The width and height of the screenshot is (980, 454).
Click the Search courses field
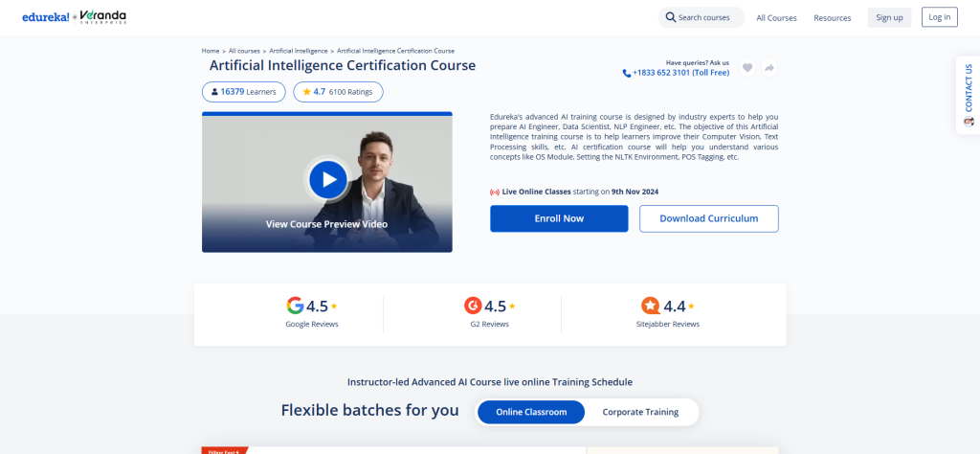(702, 17)
